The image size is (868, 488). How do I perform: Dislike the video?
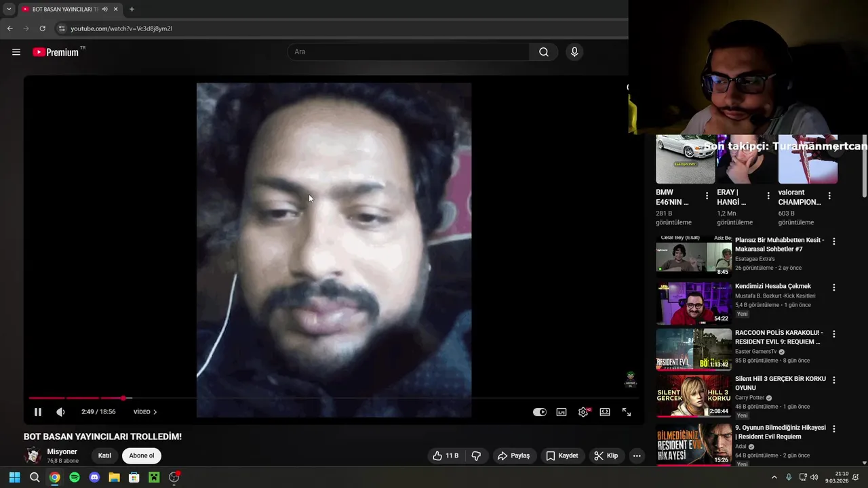[476, 456]
